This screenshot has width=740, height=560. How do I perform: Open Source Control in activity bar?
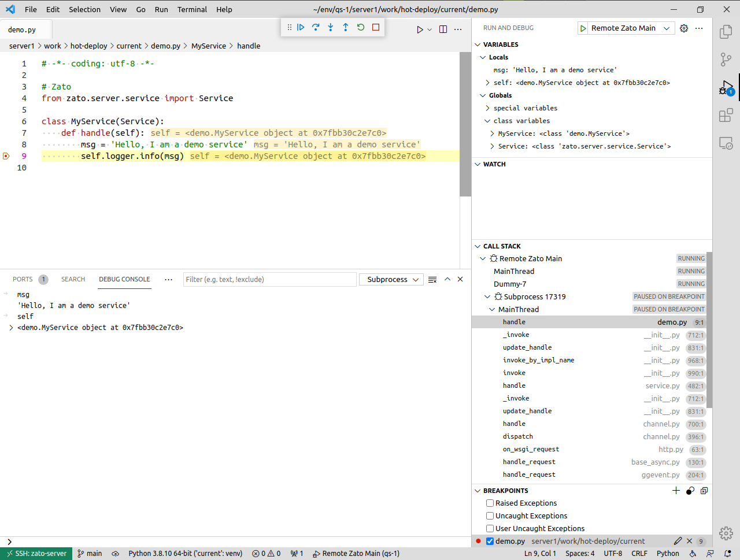(726, 59)
